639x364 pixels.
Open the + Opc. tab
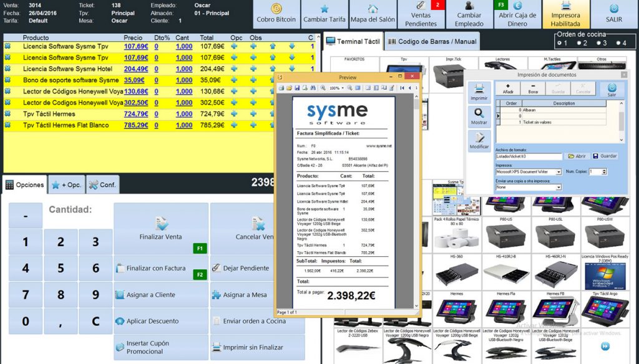click(67, 185)
